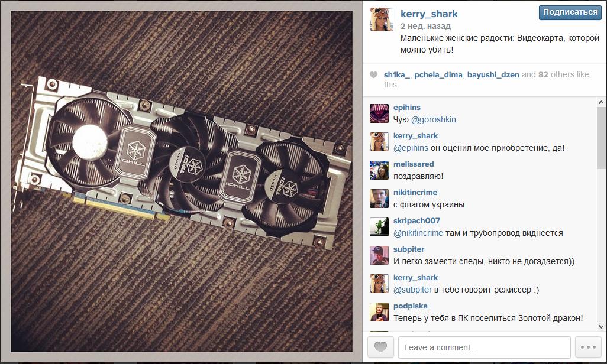Click the Подписаться follow button
Screen dimensions: 607x364
coord(570,12)
